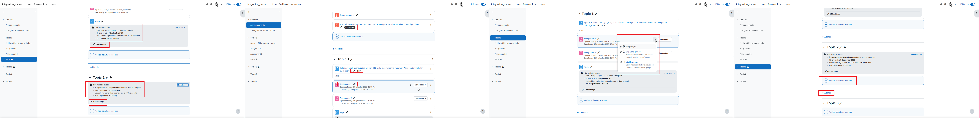Open Assignment 2 kebab menu in second screenshot
Image resolution: width=980 pixels, height=118 pixels.
(x=431, y=99)
